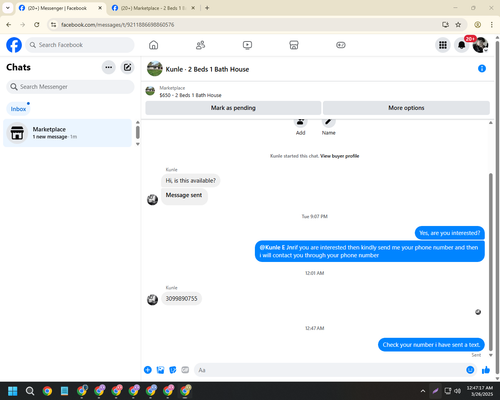Open Chats options three-dot menu

[109, 67]
